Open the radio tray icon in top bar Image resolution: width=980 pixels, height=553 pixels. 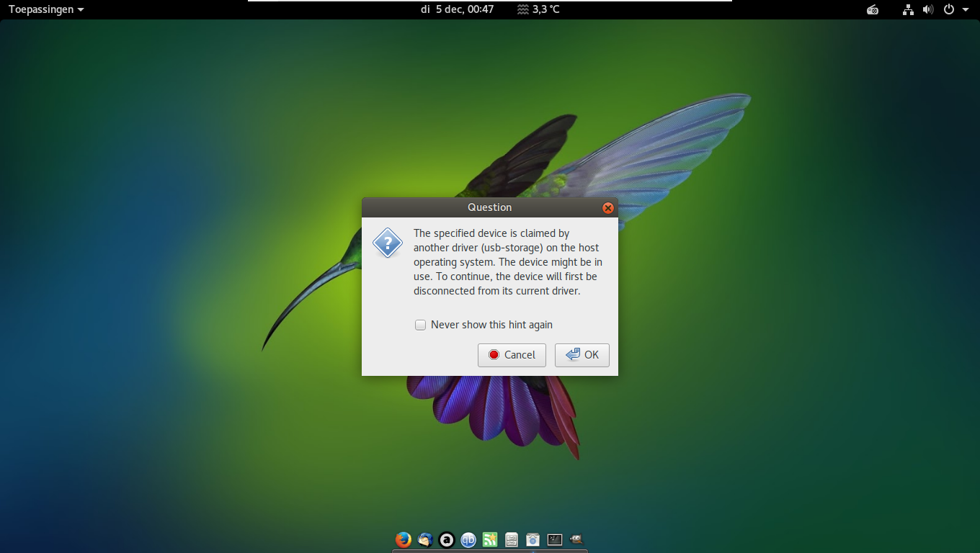pos(873,9)
